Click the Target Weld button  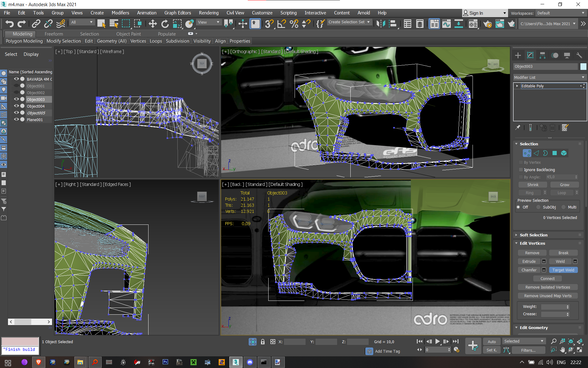click(x=563, y=270)
